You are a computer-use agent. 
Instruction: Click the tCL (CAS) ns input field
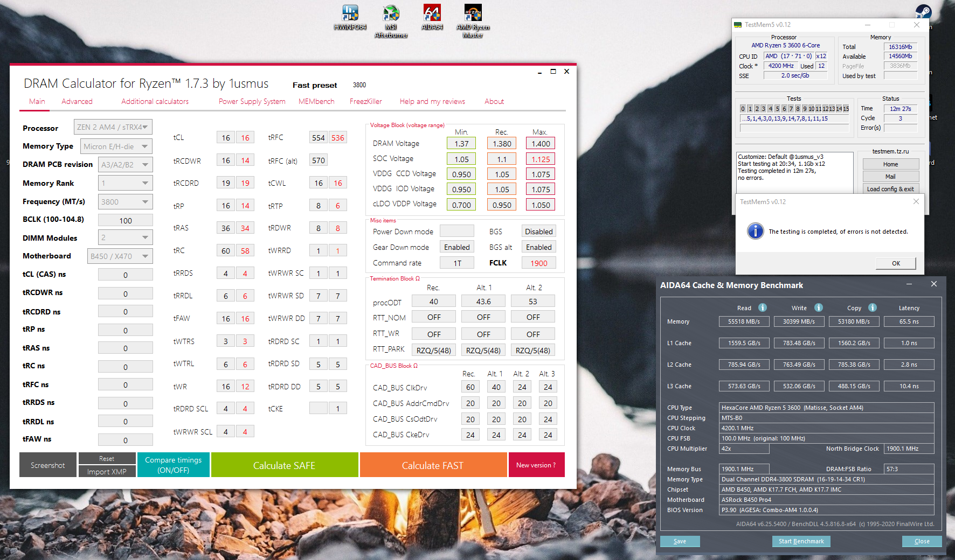point(126,275)
